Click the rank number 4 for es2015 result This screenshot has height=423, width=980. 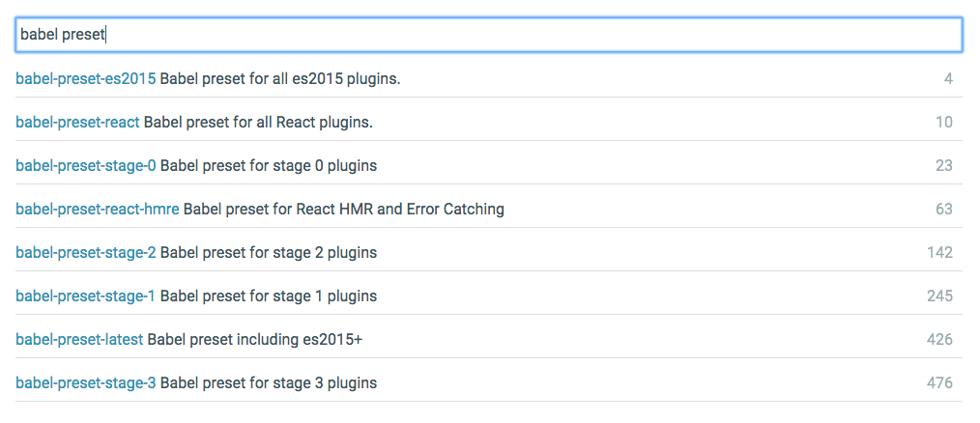pyautogui.click(x=948, y=78)
